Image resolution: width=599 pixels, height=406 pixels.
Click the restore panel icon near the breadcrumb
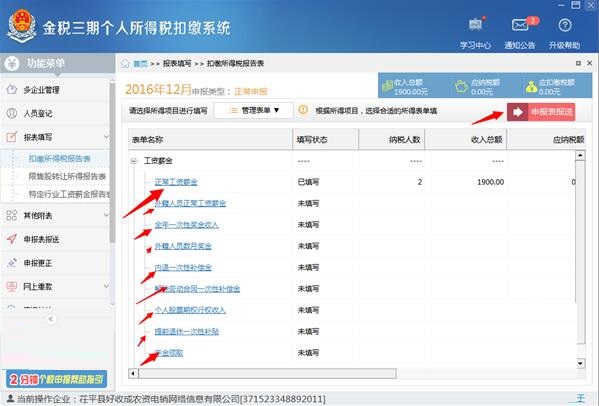click(x=578, y=63)
